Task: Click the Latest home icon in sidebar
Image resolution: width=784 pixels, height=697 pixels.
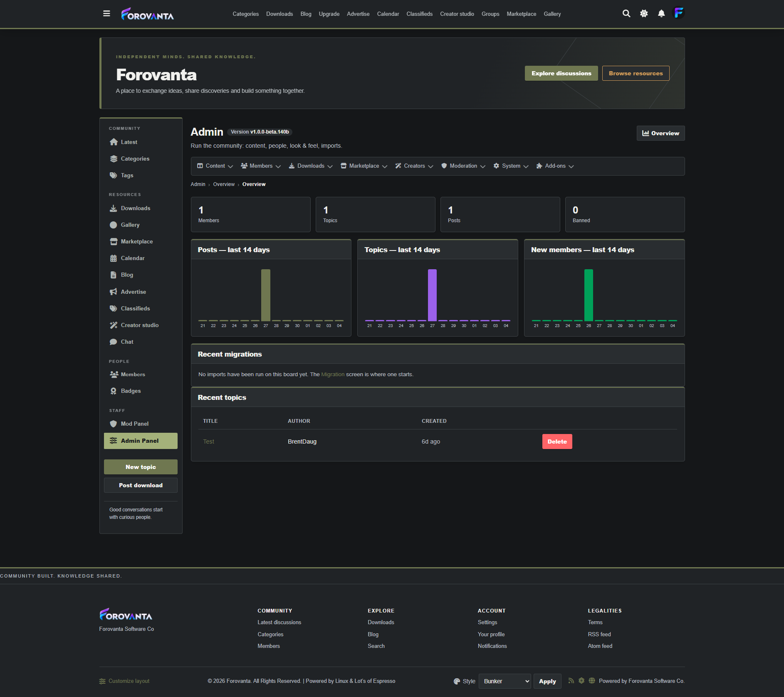Action: pyautogui.click(x=114, y=142)
